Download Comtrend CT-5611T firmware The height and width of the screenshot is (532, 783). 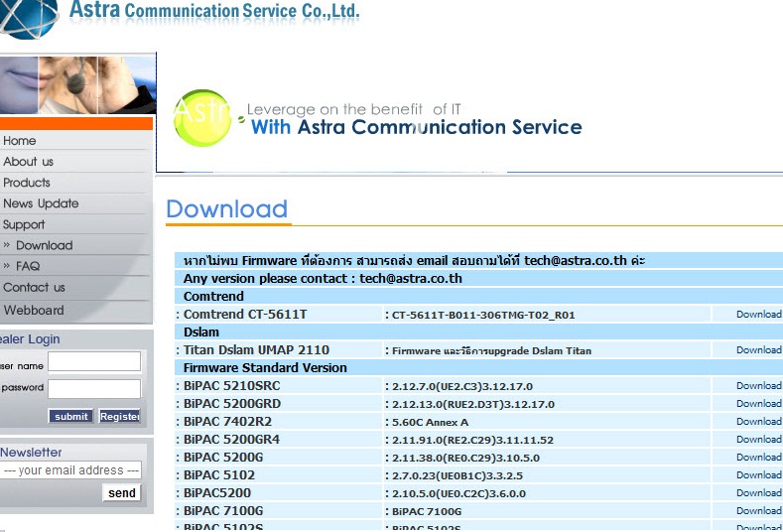click(x=758, y=315)
